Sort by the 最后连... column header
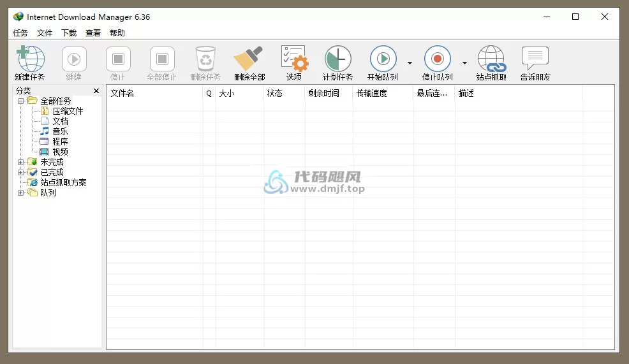Image resolution: width=629 pixels, height=364 pixels. [434, 94]
